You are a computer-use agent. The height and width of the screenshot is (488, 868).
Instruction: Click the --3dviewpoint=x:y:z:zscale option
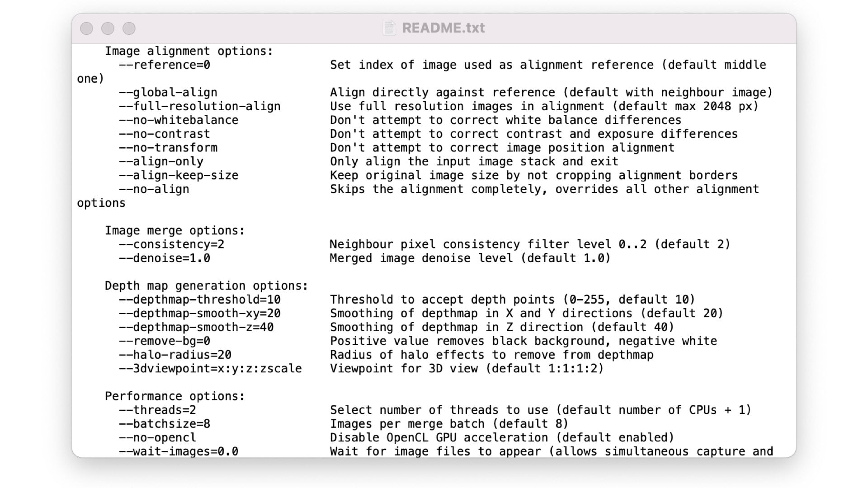click(x=210, y=369)
